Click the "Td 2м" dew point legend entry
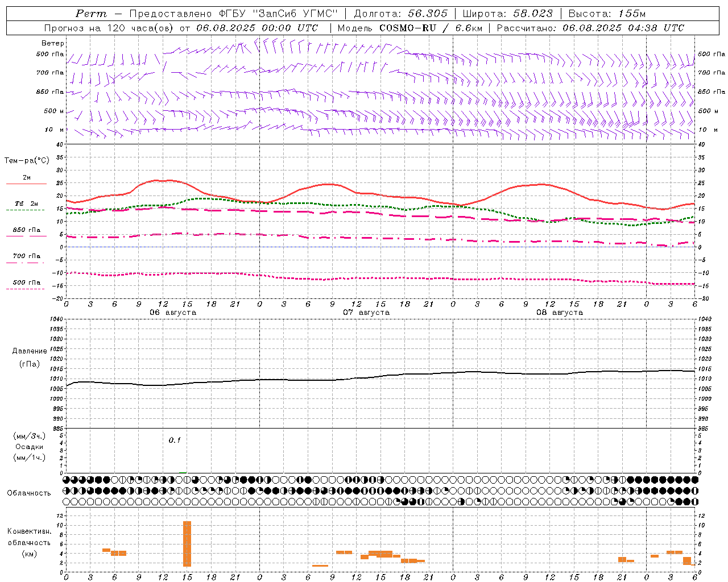 point(26,203)
